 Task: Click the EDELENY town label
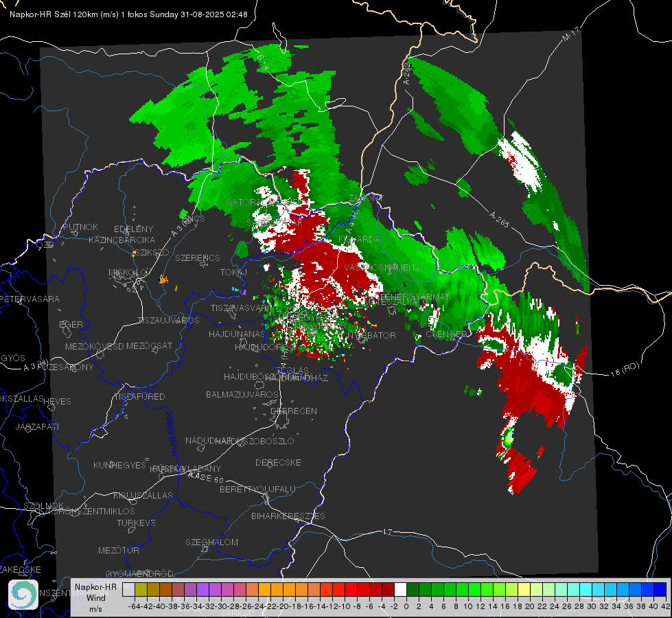click(133, 229)
